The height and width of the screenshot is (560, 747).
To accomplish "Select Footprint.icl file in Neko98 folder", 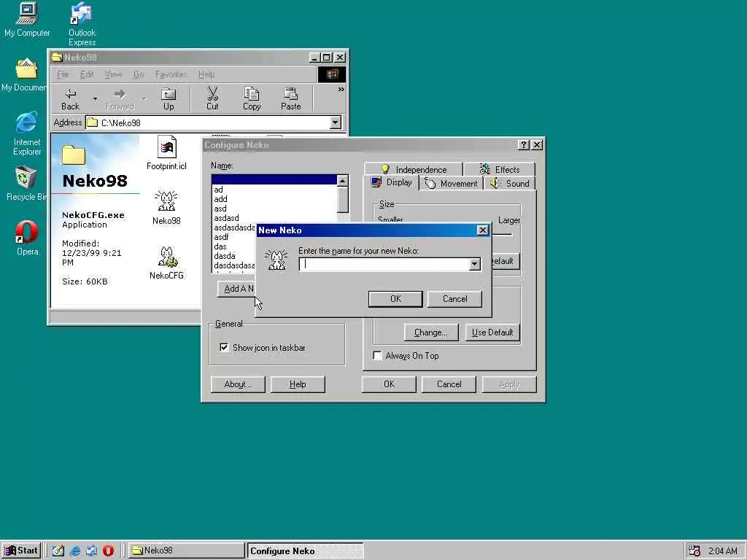I will point(166,153).
